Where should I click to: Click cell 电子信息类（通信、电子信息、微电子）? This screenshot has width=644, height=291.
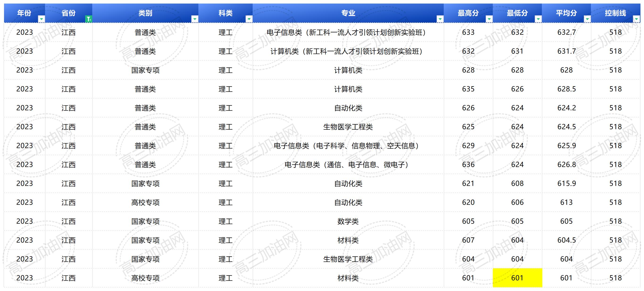pos(348,165)
